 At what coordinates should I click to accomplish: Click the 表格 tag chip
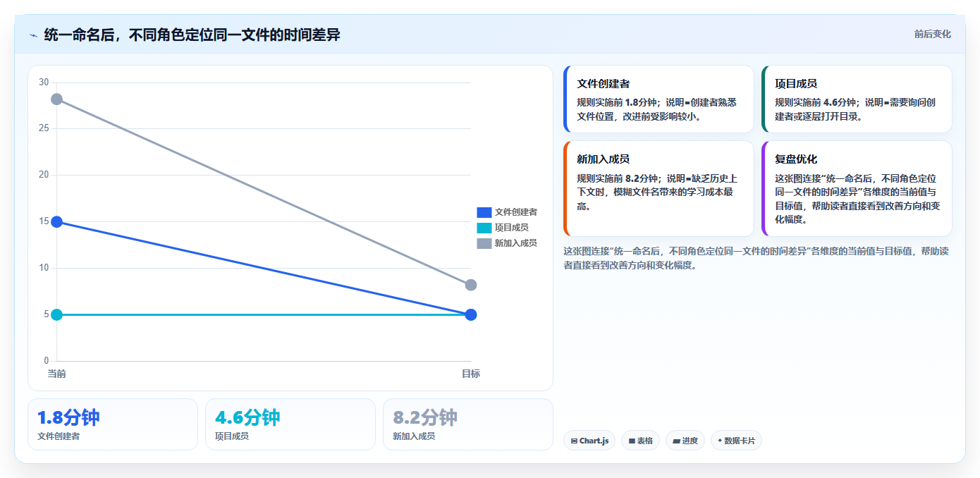(640, 441)
